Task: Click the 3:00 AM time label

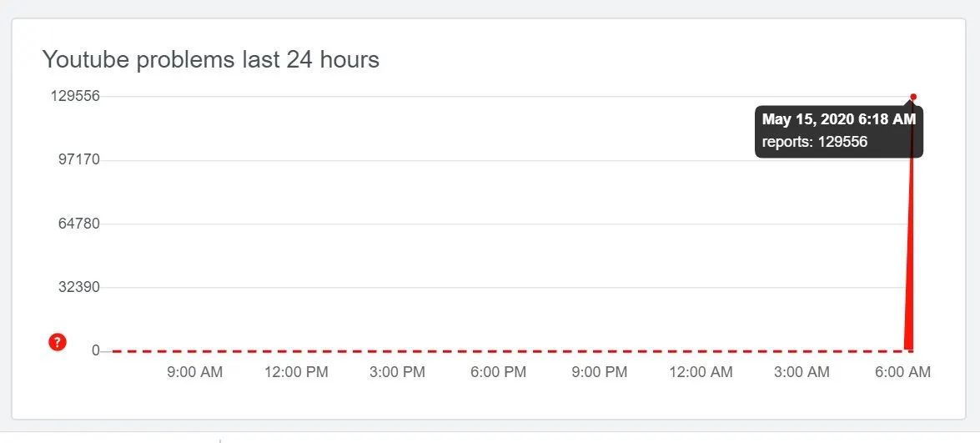Action: click(802, 372)
